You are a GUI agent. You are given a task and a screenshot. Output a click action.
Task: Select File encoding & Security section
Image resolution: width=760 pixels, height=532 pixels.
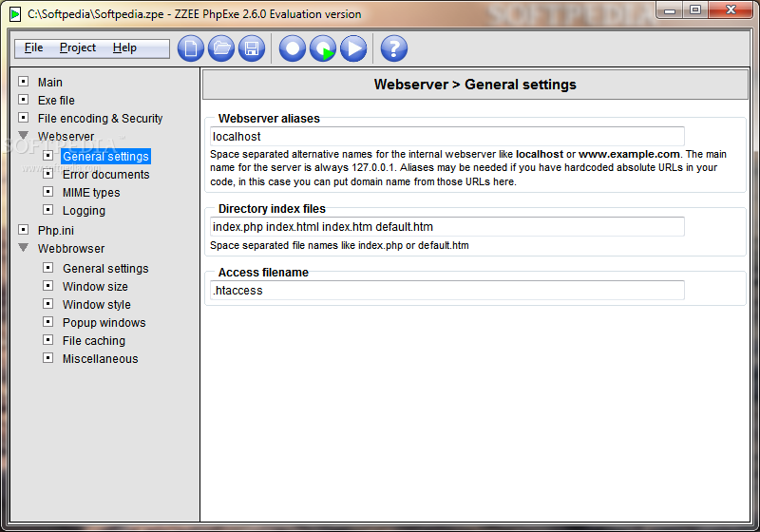point(101,118)
